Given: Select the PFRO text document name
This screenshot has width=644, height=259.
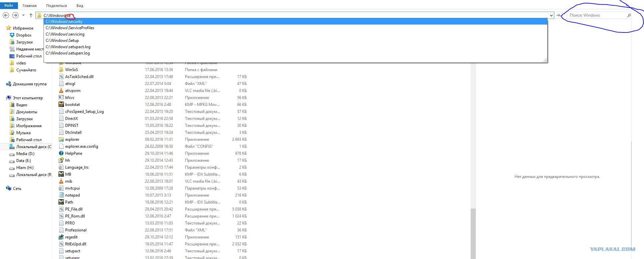Looking at the screenshot, I should [70, 223].
